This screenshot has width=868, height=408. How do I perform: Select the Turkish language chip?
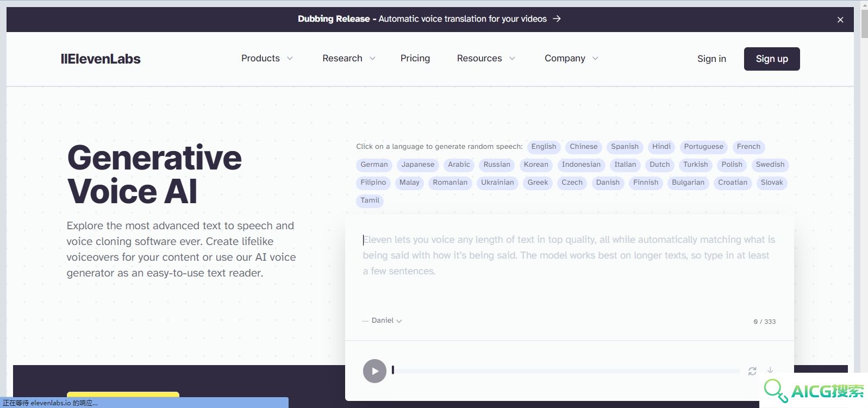(x=696, y=165)
